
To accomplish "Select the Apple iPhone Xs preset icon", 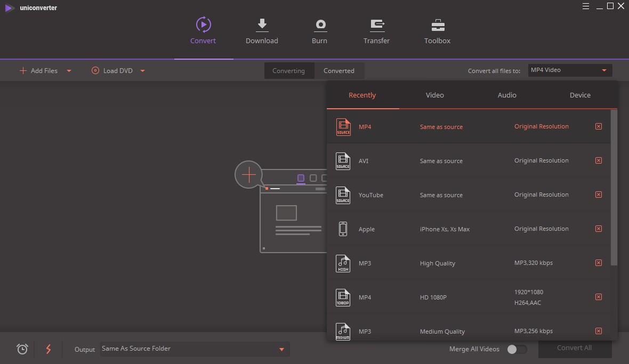I will click(x=343, y=229).
